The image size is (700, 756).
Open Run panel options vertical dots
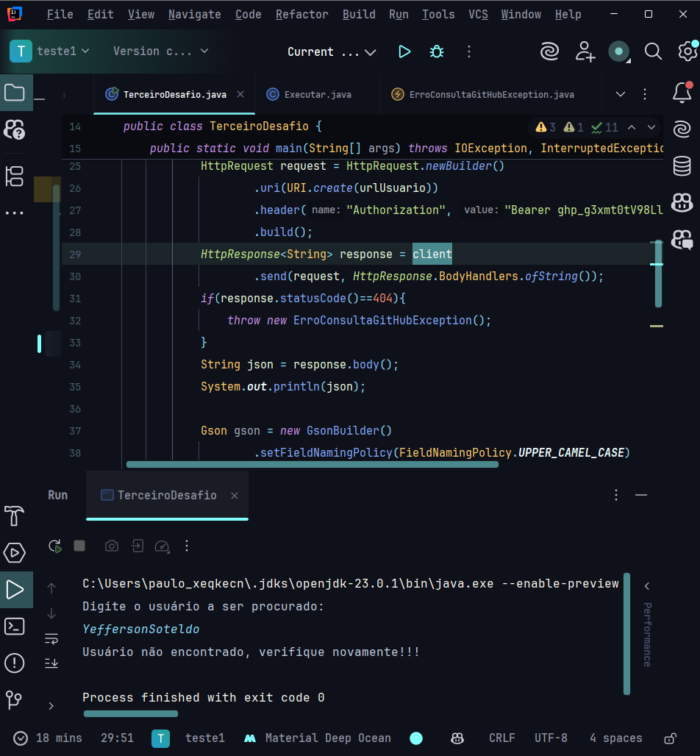616,495
